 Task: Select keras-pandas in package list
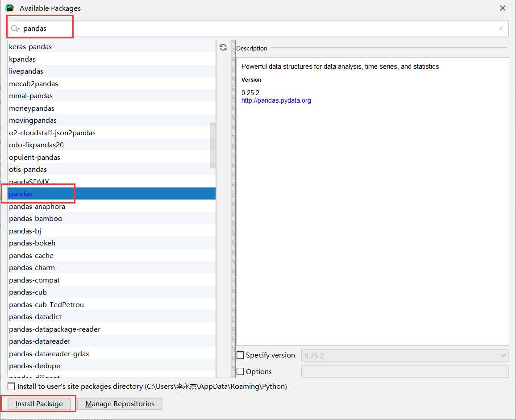[112, 47]
